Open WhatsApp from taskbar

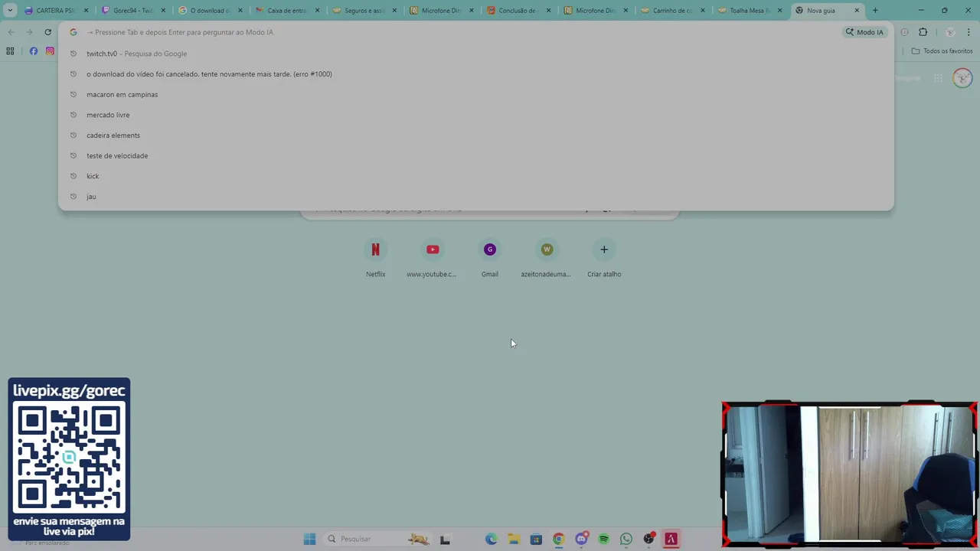coord(626,539)
